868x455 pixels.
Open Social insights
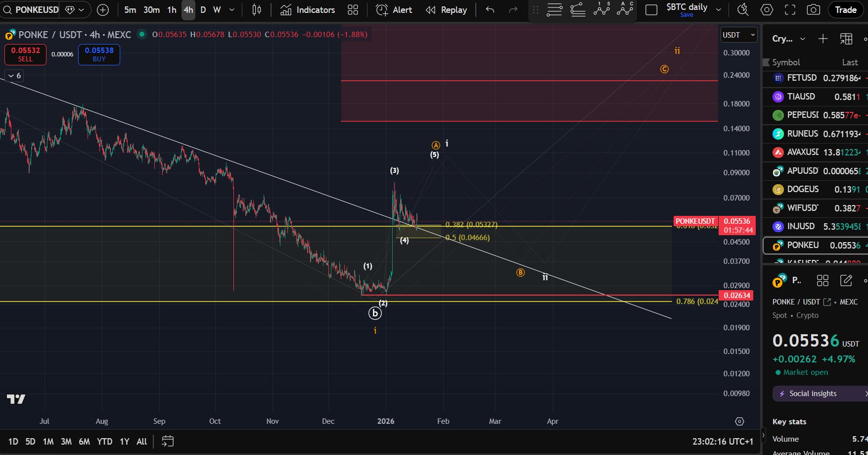(820, 394)
